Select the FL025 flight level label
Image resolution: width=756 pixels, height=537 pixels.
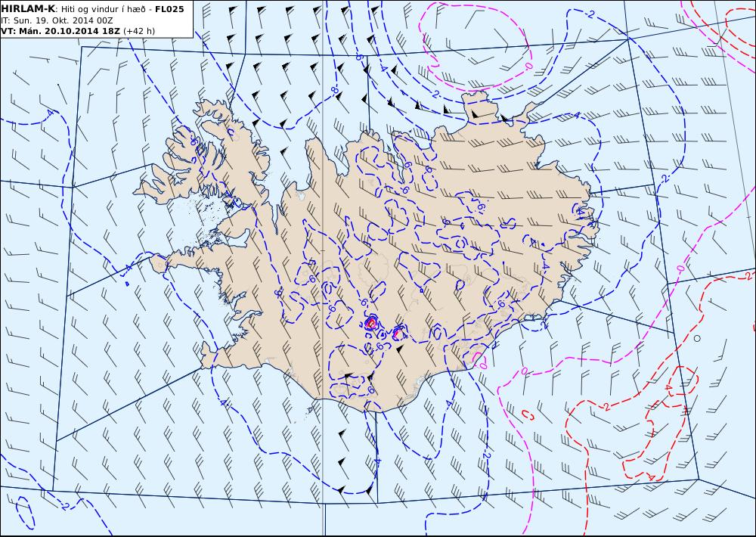pyautogui.click(x=169, y=9)
